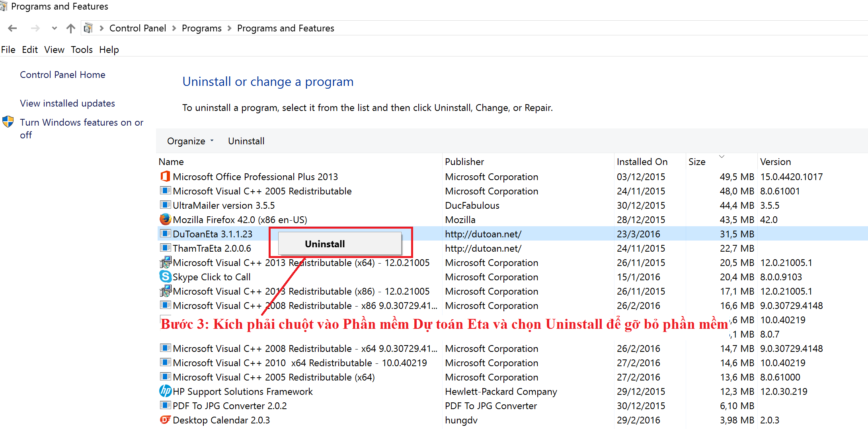Click hungdv publisher cell

click(461, 420)
